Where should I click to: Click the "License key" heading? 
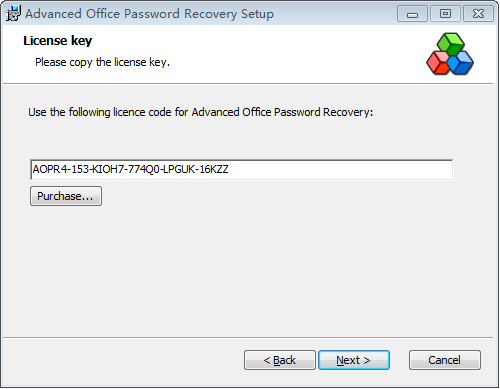click(58, 41)
